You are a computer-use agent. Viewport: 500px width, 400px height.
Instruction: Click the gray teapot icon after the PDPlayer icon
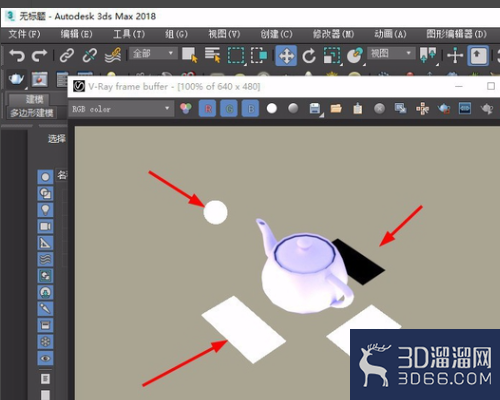(x=487, y=108)
